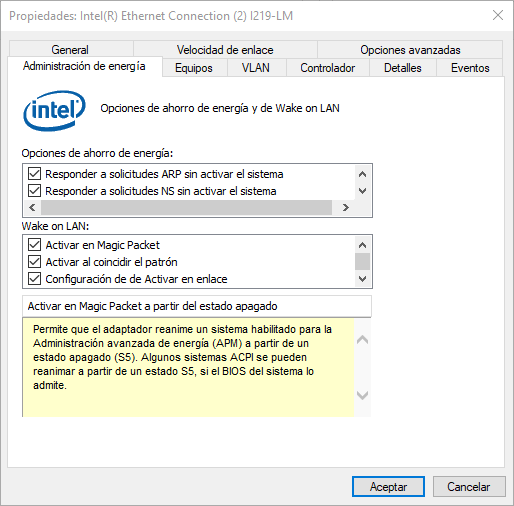Image resolution: width=514 pixels, height=506 pixels.
Task: Click the Cancelar button
Action: pos(469,487)
